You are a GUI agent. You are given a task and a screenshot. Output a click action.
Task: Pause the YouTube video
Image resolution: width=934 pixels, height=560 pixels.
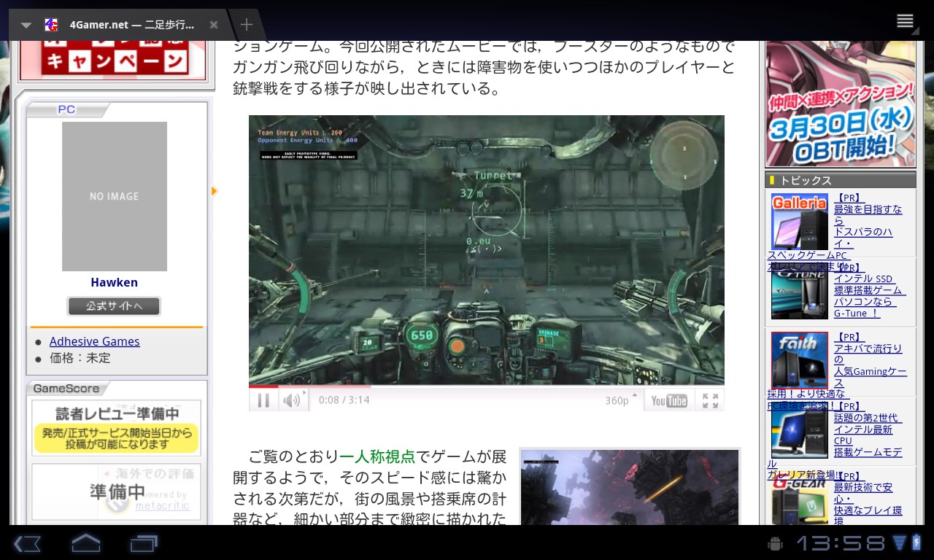(x=263, y=400)
